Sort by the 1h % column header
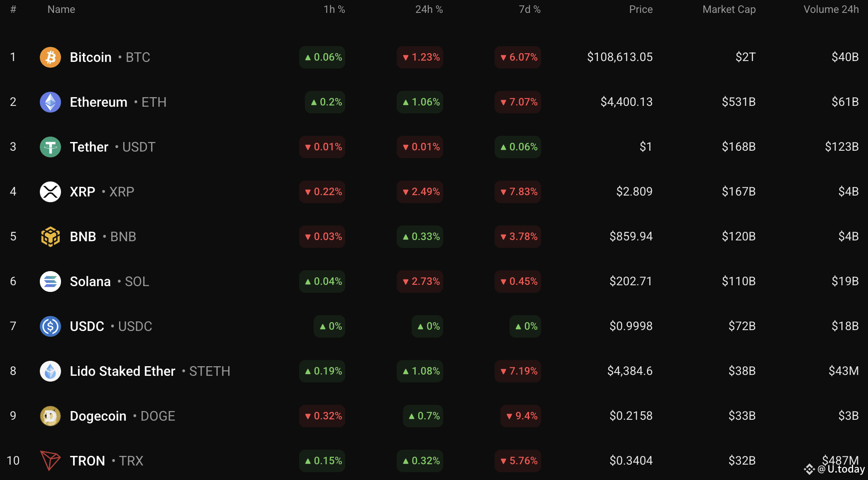 (x=334, y=10)
